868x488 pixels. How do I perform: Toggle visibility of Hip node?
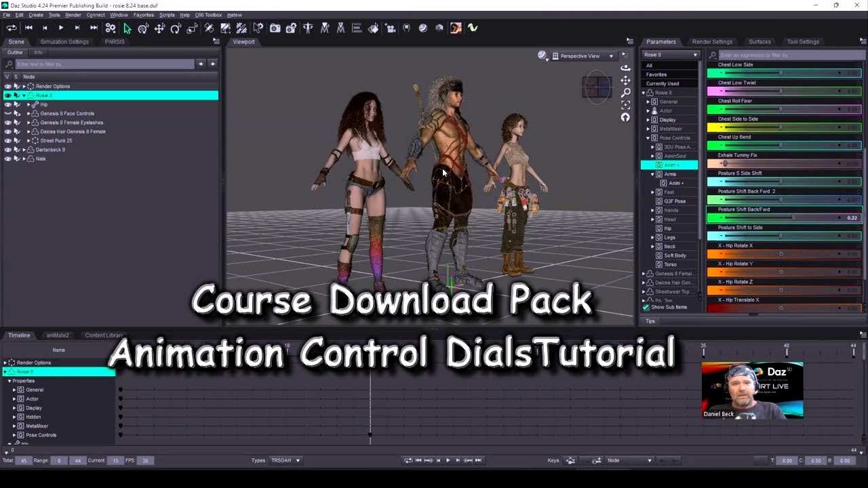coord(7,104)
